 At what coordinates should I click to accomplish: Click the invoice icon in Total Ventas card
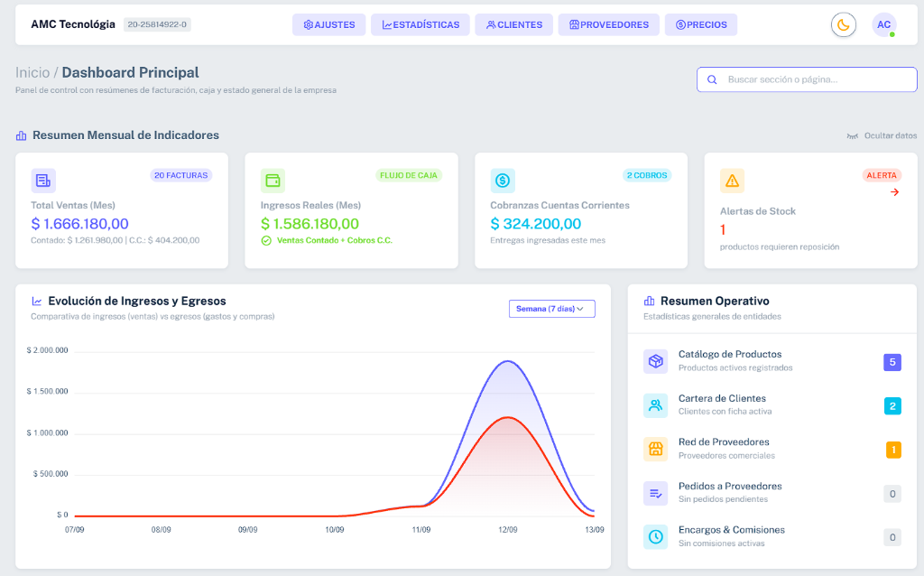(43, 181)
